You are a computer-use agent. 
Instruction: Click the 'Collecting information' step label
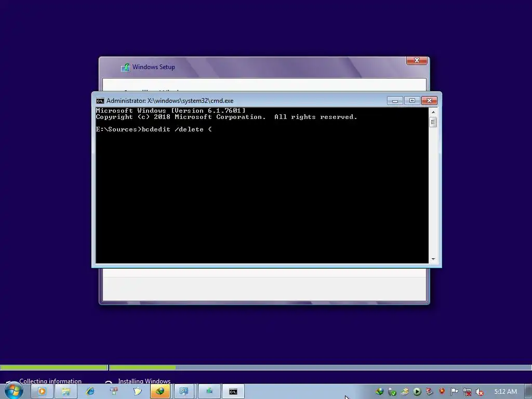50,381
